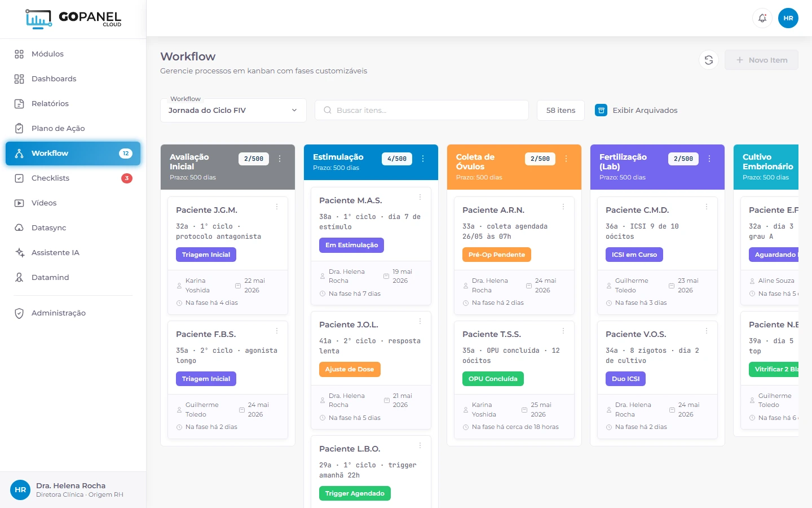The image size is (812, 508).
Task: Click the refresh workflow icon
Action: pyautogui.click(x=709, y=60)
